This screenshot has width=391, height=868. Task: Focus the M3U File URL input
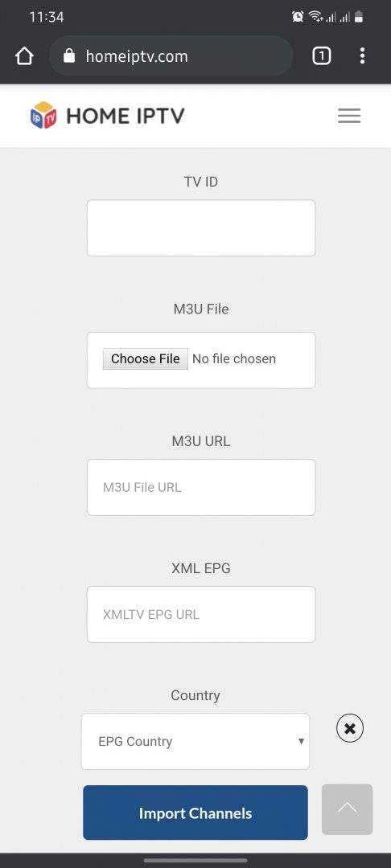(201, 487)
